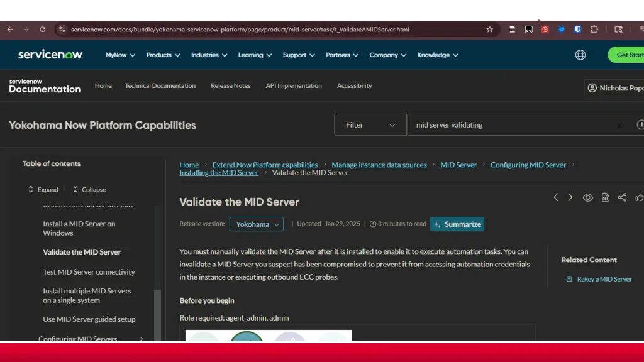
Task: Open the Nicholas user profile button
Action: click(x=614, y=88)
